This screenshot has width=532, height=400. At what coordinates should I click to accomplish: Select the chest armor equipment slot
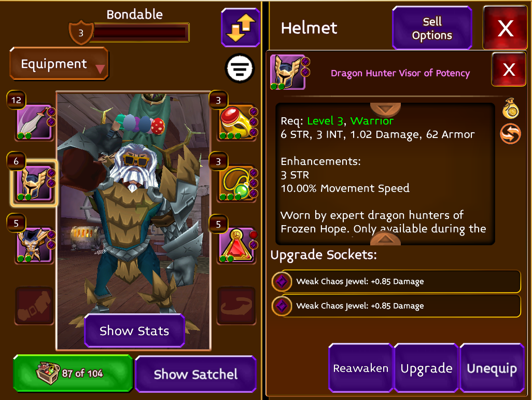tap(35, 245)
